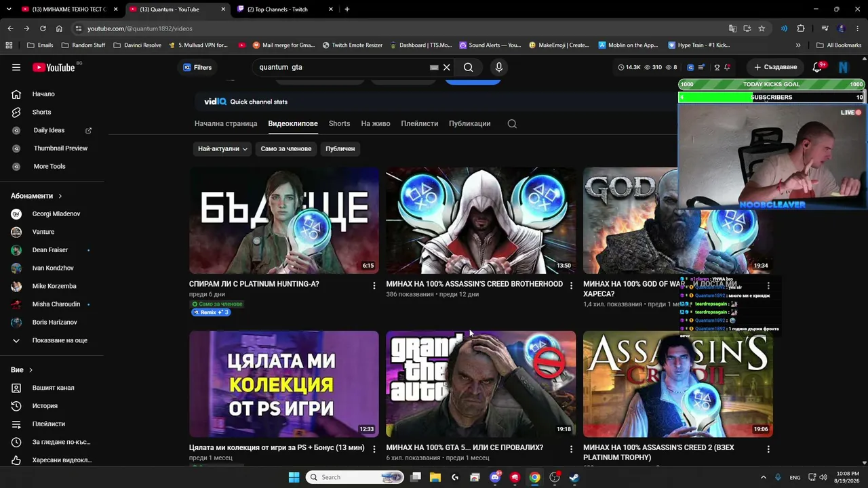
Task: Open the vidIQ Filters button
Action: pyautogui.click(x=197, y=67)
